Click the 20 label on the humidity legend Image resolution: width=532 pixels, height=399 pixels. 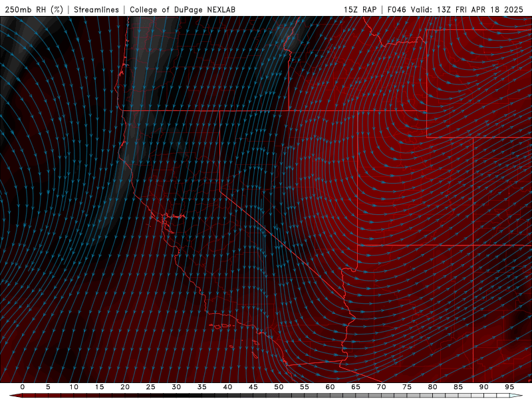coord(125,387)
